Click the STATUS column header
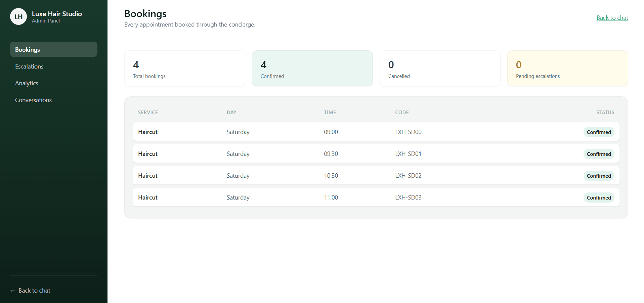Image resolution: width=644 pixels, height=303 pixels. [605, 113]
